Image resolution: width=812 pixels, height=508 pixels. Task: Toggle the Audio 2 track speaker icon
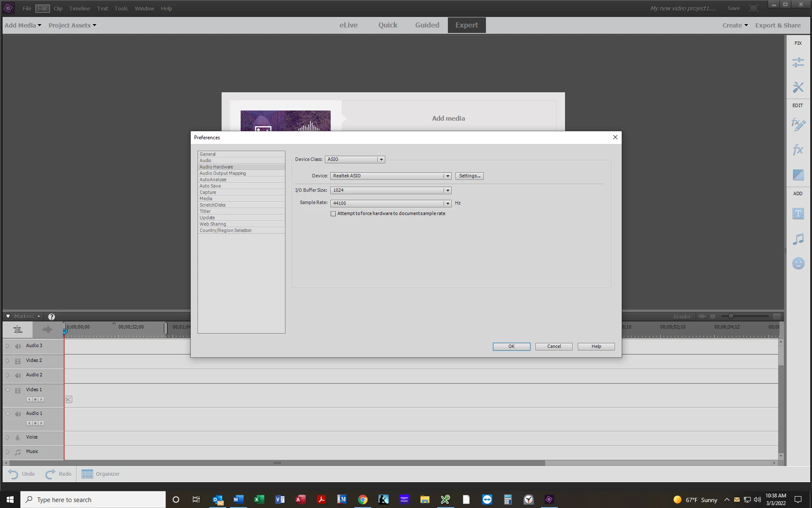tap(18, 375)
